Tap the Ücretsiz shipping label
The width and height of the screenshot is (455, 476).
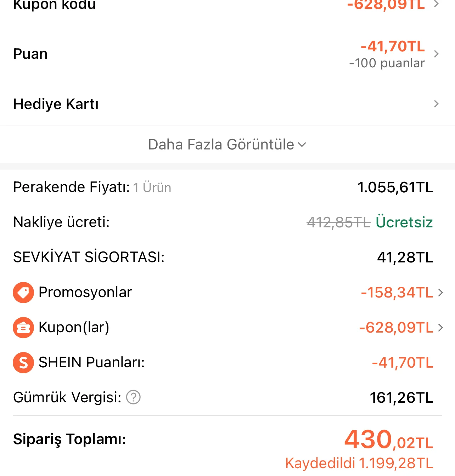pos(404,222)
